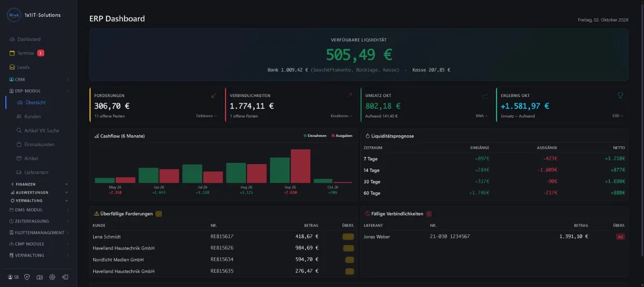Open the BWA link on Umsatz card

pyautogui.click(x=482, y=116)
